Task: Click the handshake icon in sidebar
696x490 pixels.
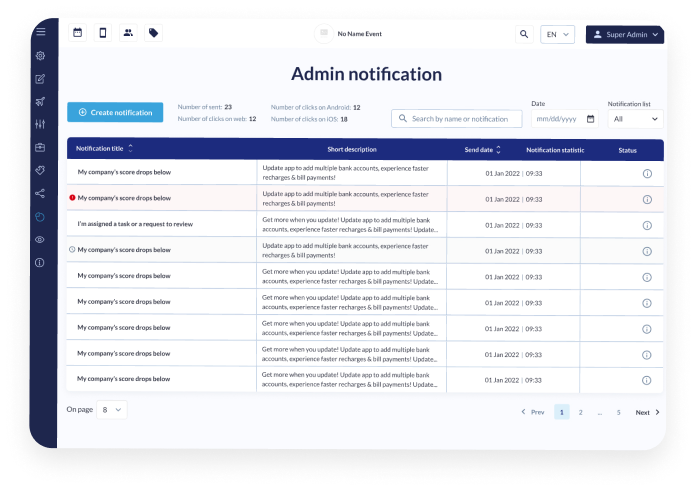Action: [40, 170]
